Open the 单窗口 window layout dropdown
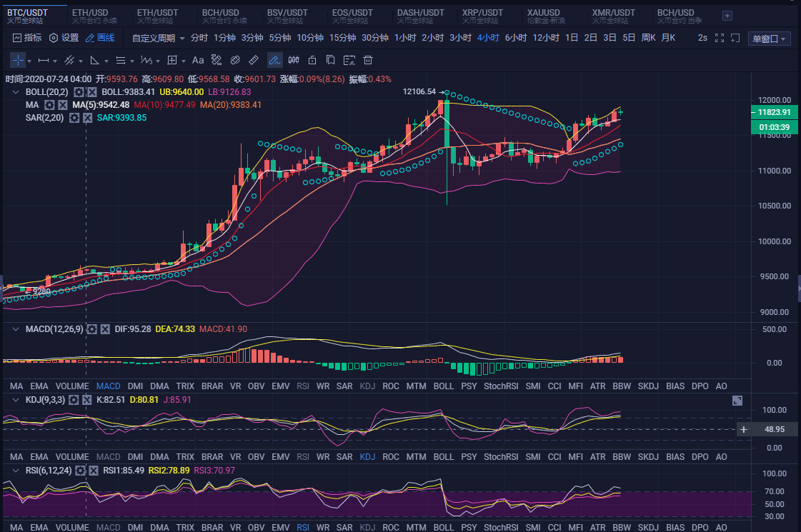Image resolution: width=801 pixels, height=532 pixels. click(770, 39)
